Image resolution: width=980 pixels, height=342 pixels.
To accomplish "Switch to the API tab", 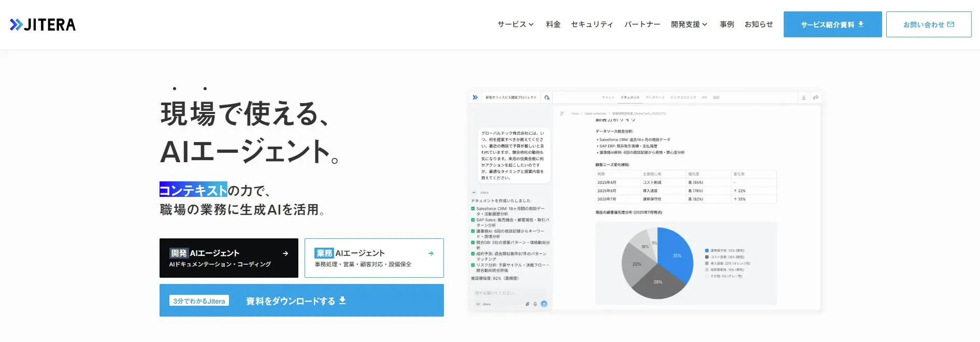I will tap(704, 97).
